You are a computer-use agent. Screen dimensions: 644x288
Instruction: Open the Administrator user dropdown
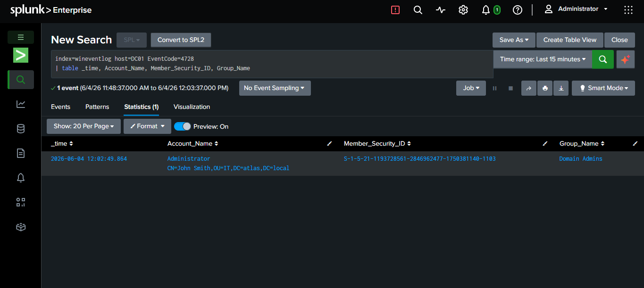point(576,9)
